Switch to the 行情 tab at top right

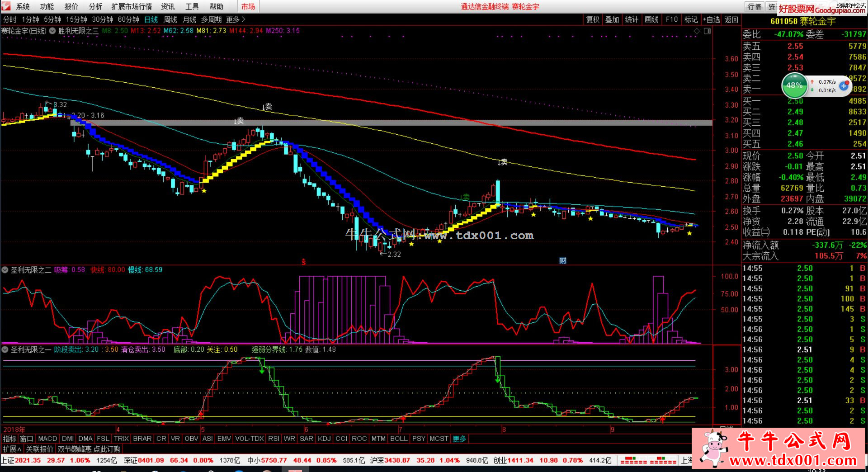[x=754, y=6]
